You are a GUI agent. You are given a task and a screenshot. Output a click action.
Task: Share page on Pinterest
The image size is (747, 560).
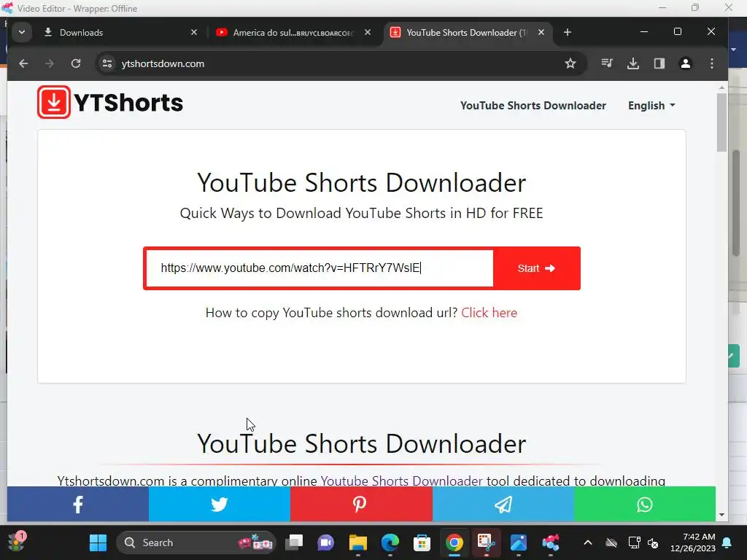[x=361, y=505]
